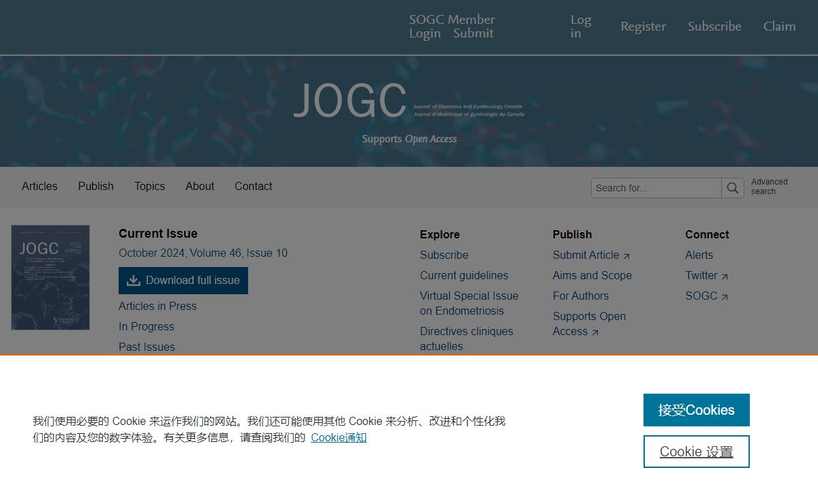The image size is (818, 504).
Task: Click the 接受Cookies button
Action: (697, 410)
